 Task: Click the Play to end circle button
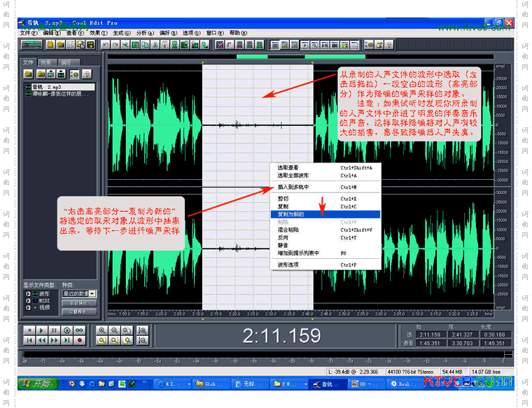tap(66, 330)
